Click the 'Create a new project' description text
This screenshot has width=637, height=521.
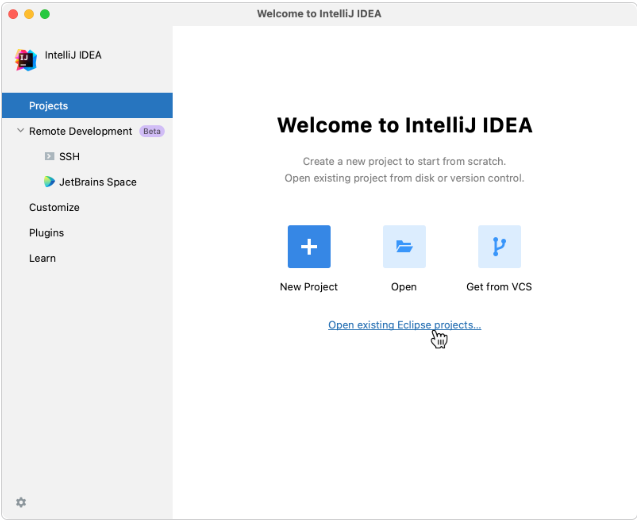[404, 161]
